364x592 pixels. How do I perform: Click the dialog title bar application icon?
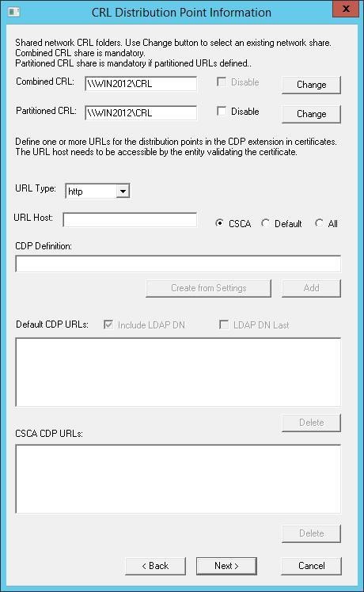pos(14,12)
